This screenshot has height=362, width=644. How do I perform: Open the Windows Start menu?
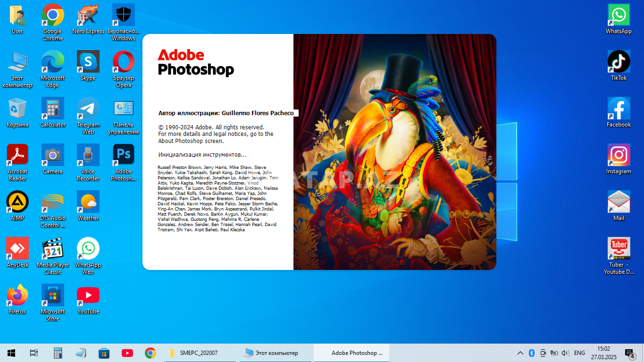(x=11, y=353)
